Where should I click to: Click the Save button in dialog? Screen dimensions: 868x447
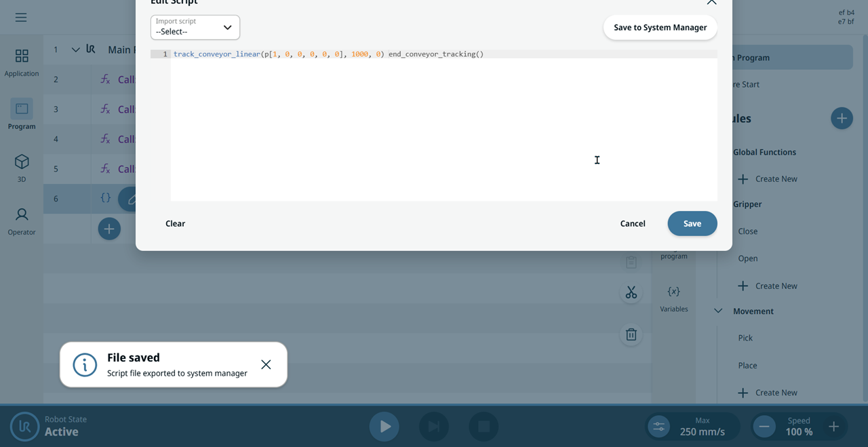tap(692, 224)
